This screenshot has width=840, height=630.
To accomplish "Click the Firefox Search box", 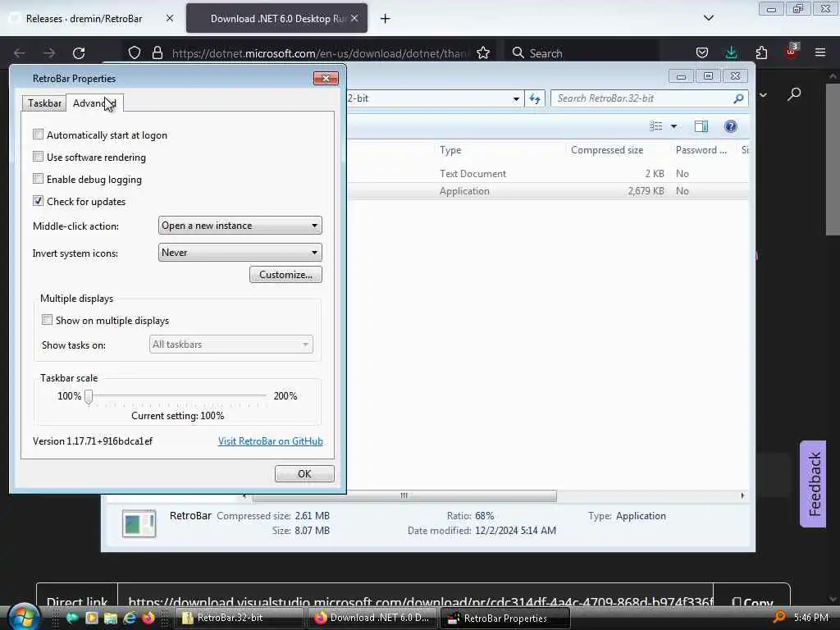I will [x=582, y=53].
